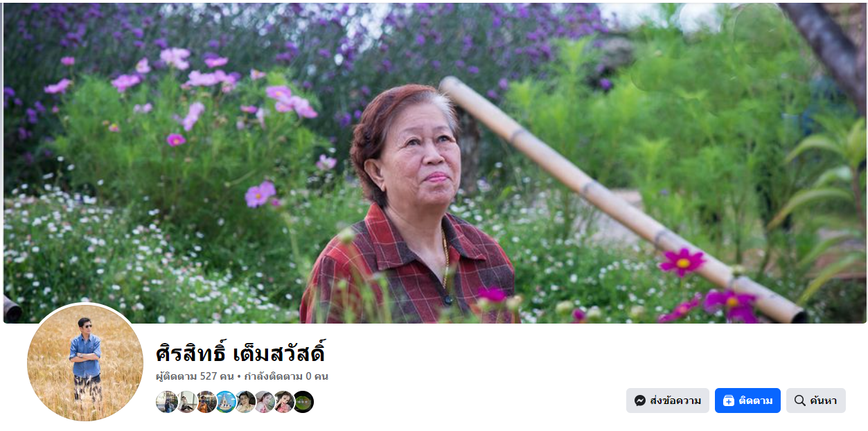The image size is (868, 431).
Task: Open the orange shirt follower avatar
Action: coord(206,402)
